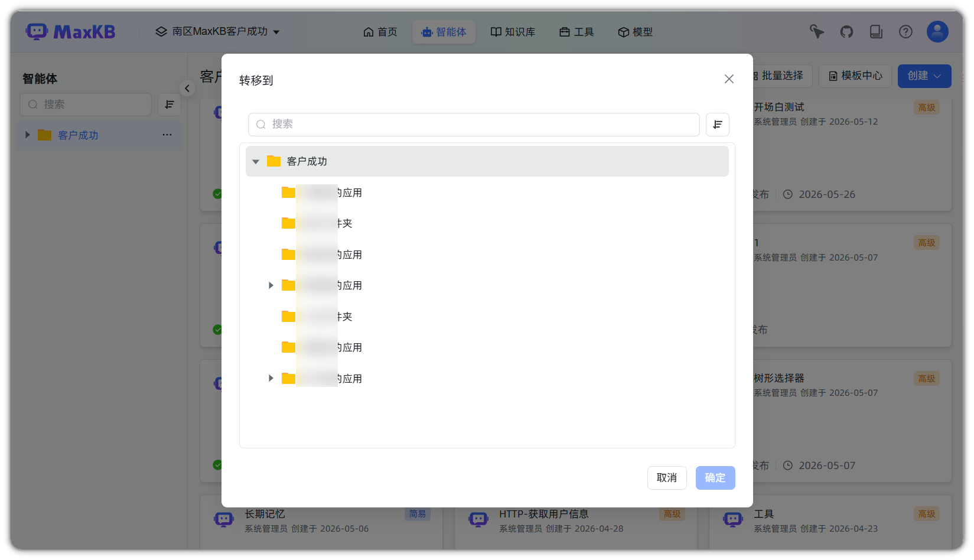Open the 模型 tab
Image resolution: width=974 pixels, height=560 pixels.
(x=635, y=32)
